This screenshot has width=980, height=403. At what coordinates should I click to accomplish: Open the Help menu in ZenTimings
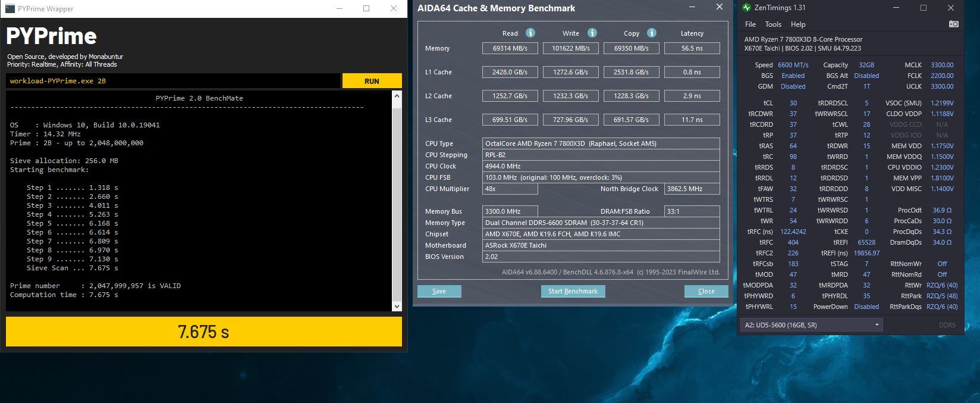798,24
